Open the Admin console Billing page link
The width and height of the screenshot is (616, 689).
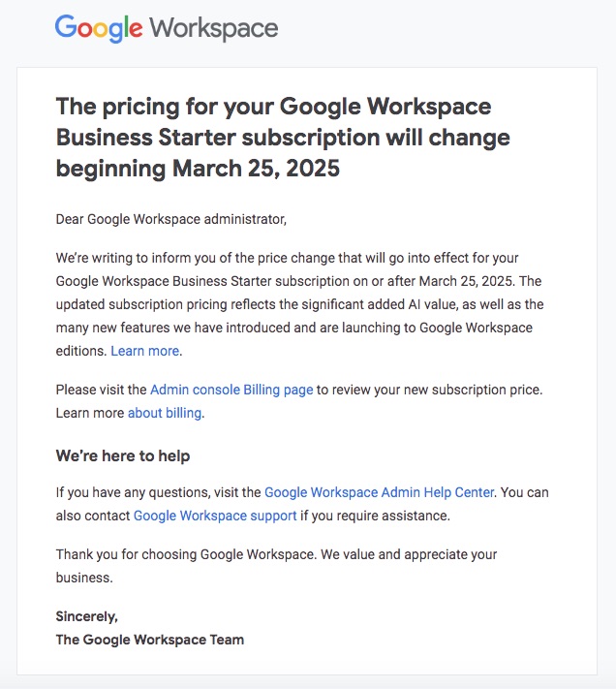(231, 390)
